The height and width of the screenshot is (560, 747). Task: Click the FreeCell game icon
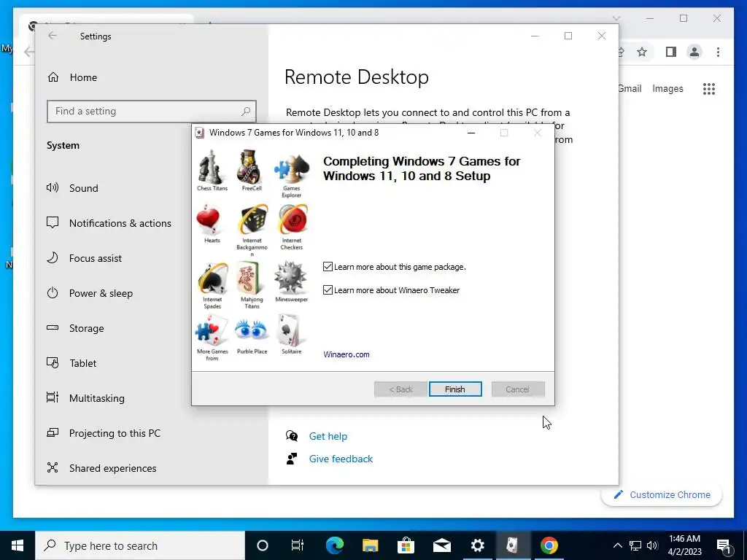[x=249, y=167]
